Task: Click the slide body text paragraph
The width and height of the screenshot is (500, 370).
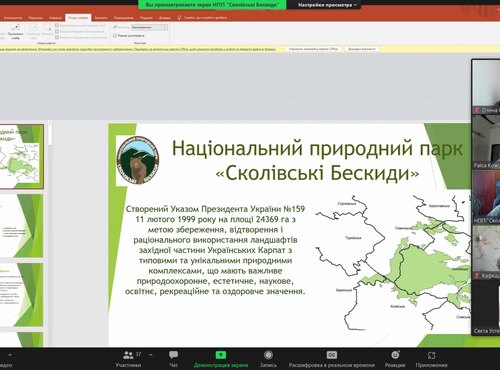Action: [x=215, y=250]
